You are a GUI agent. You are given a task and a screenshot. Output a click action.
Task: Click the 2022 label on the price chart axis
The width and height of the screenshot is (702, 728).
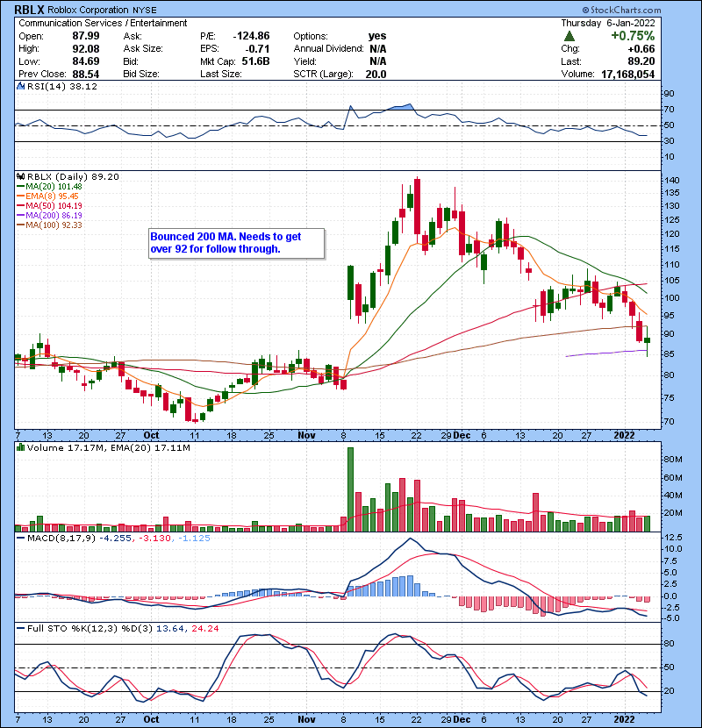point(624,436)
